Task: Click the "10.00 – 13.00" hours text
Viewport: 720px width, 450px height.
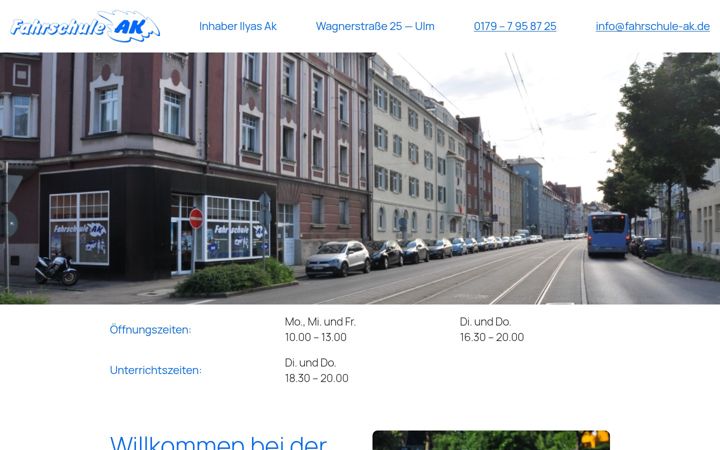Action: point(315,337)
